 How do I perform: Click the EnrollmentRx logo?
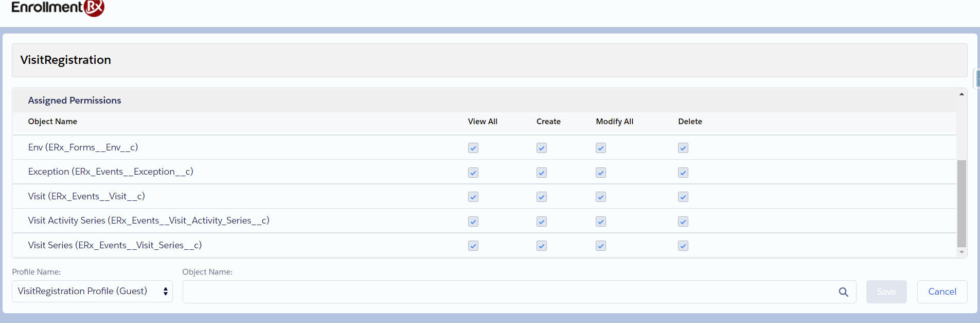coord(58,7)
